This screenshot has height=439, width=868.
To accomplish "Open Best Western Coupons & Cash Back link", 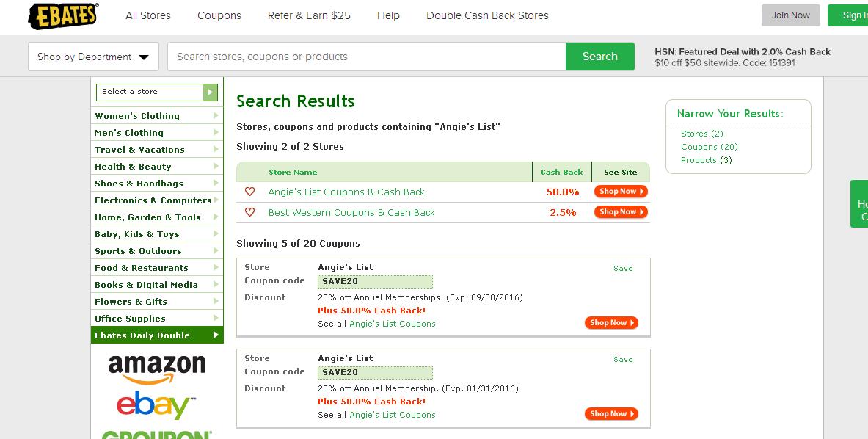I will click(x=351, y=213).
